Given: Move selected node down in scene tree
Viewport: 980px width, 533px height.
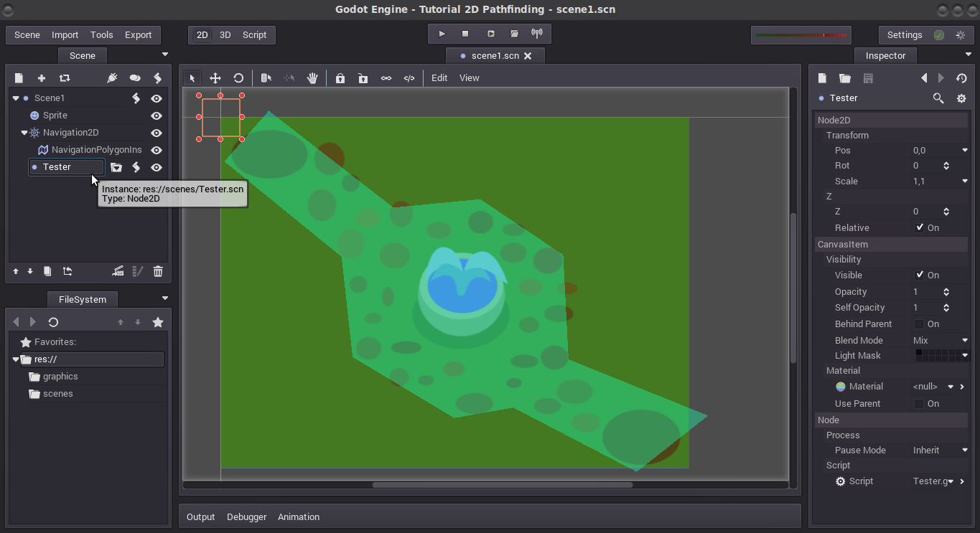Looking at the screenshot, I should coord(30,271).
